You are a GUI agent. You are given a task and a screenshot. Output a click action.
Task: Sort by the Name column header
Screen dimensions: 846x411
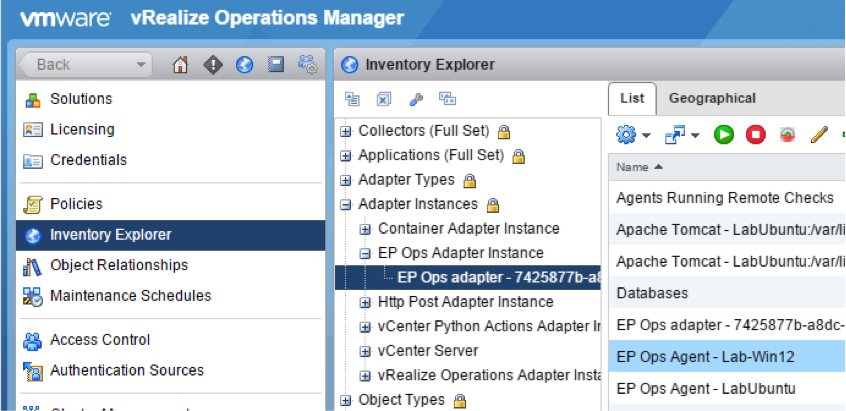pyautogui.click(x=640, y=167)
